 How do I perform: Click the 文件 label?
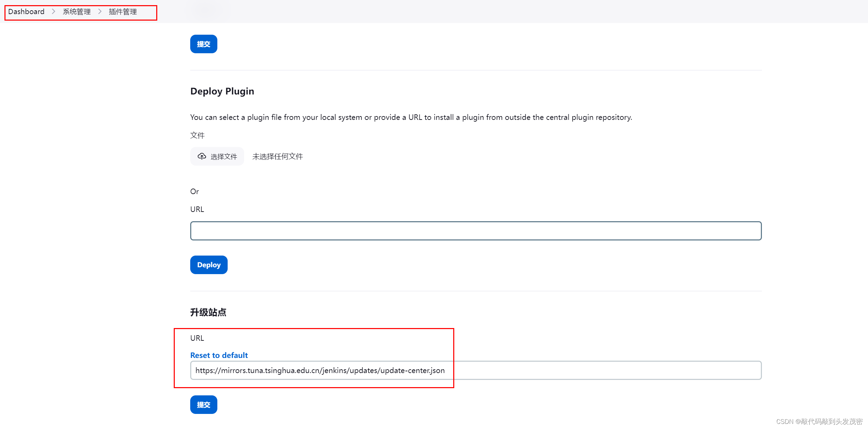point(197,135)
